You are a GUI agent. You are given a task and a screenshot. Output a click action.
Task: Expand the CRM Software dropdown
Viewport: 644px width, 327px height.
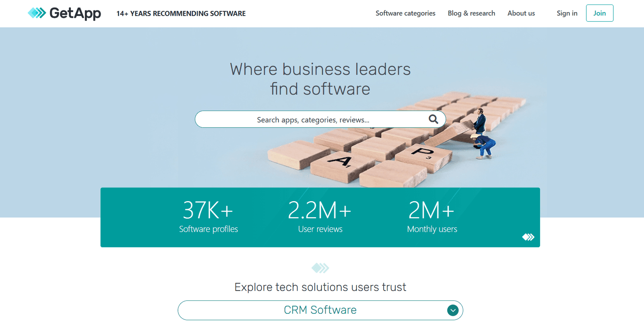pos(320,310)
